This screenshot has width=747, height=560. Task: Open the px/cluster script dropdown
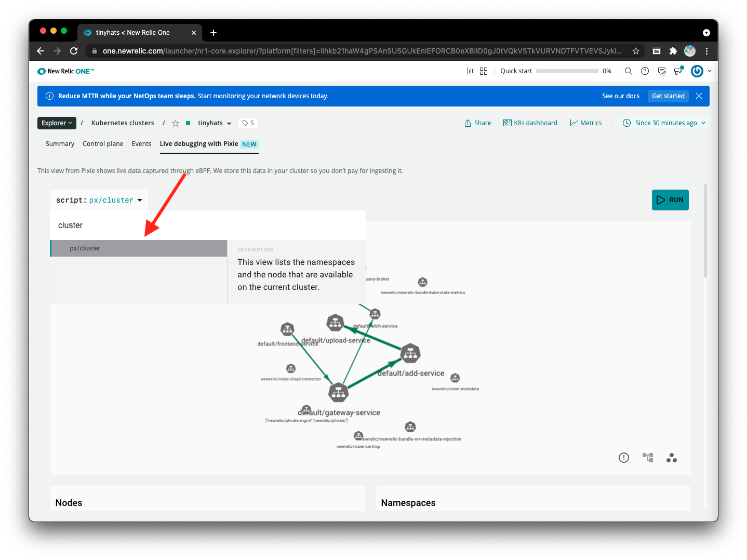pos(99,200)
